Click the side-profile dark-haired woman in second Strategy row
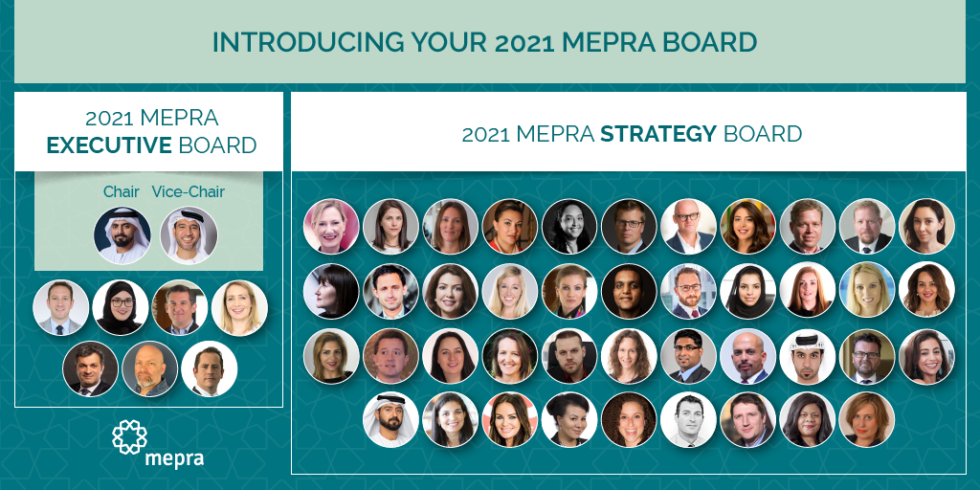The width and height of the screenshot is (980, 490). (331, 291)
